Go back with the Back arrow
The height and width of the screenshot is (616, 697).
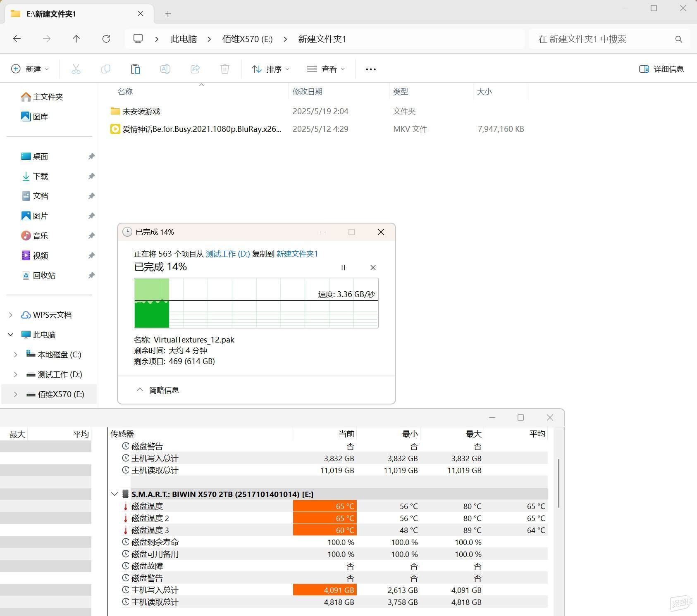17,39
